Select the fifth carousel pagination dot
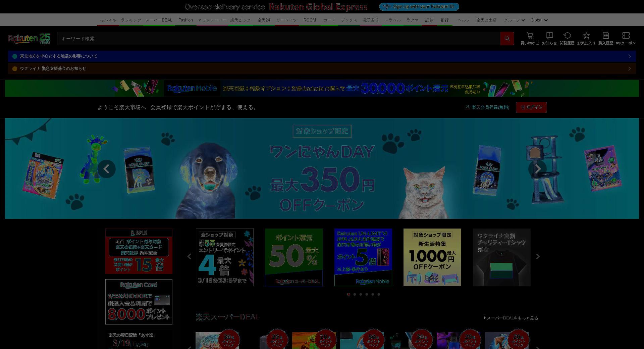This screenshot has width=644, height=349. [x=373, y=294]
